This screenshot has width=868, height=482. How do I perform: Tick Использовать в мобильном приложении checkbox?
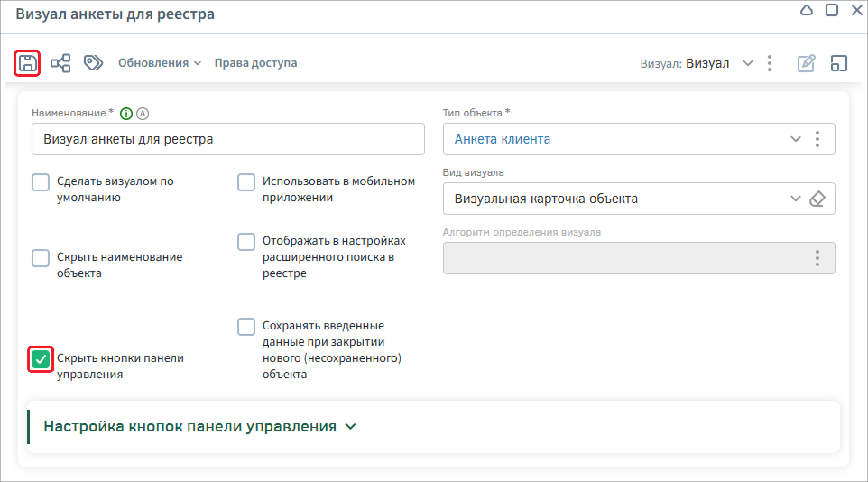[x=246, y=183]
